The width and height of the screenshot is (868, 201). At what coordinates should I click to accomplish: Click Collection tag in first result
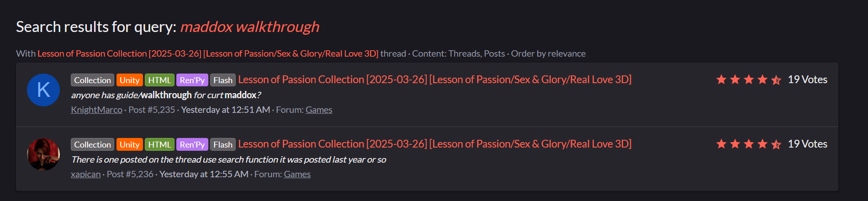(x=92, y=80)
